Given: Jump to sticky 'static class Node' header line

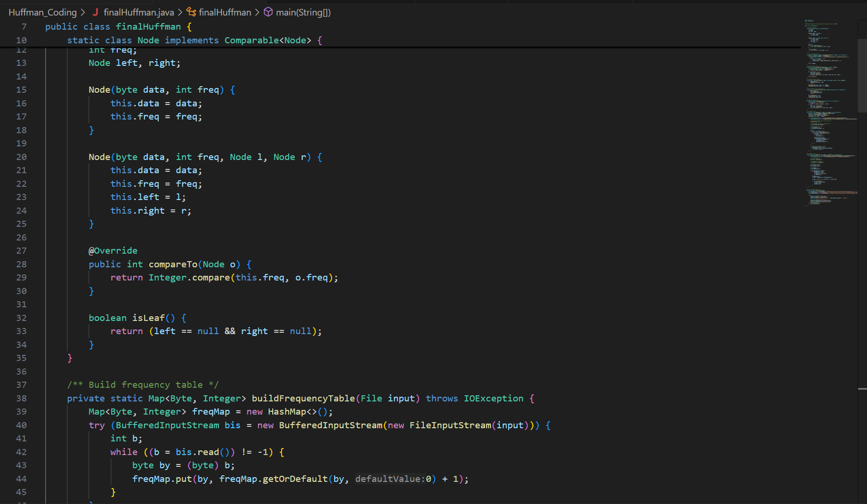Looking at the screenshot, I should [x=188, y=40].
